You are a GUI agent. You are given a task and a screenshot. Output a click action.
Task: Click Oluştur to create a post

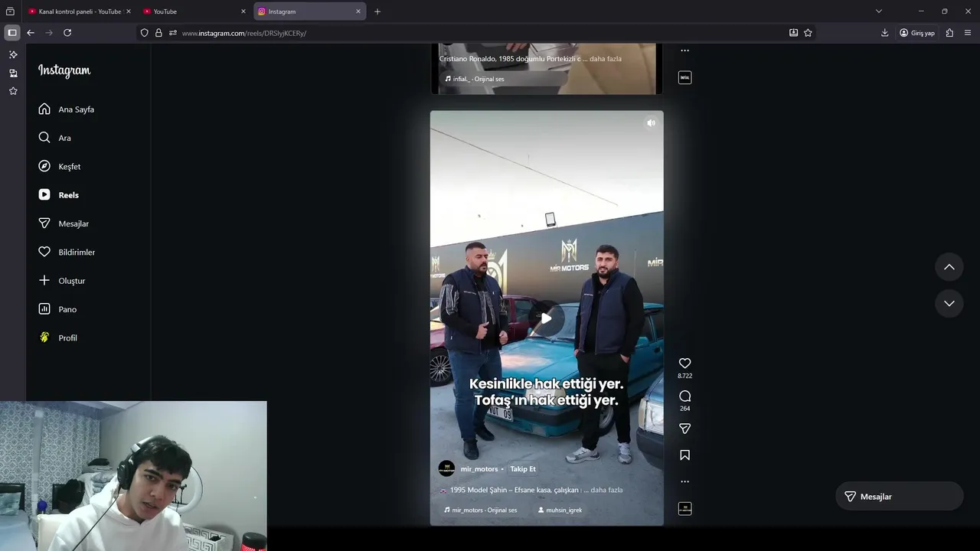(x=62, y=281)
